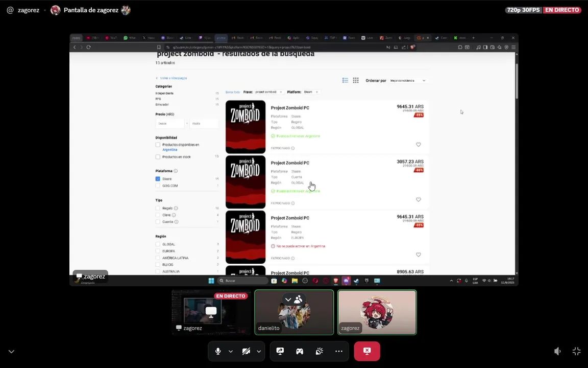Remove the Steam platform filter
Image resolution: width=588 pixels, height=368 pixels.
pyautogui.click(x=317, y=92)
